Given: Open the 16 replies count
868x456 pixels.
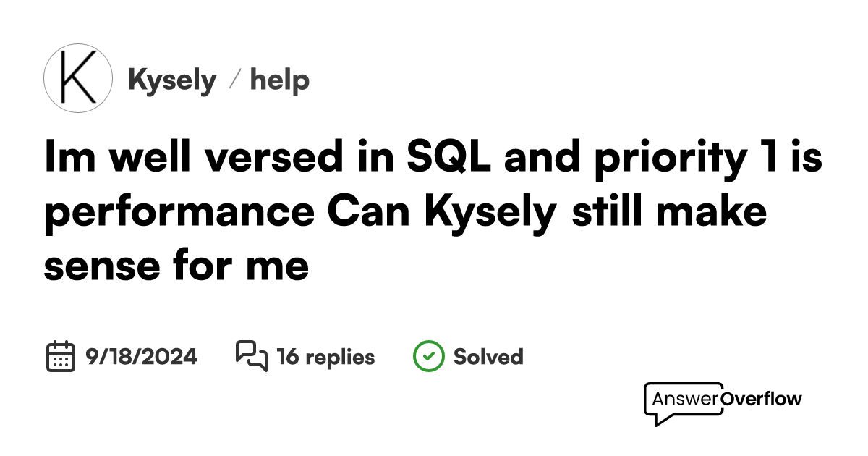Looking at the screenshot, I should coord(325,357).
